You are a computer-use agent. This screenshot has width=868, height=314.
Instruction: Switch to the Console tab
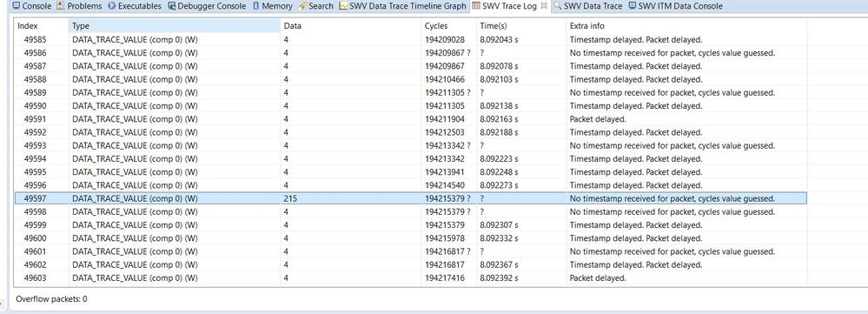(31, 6)
